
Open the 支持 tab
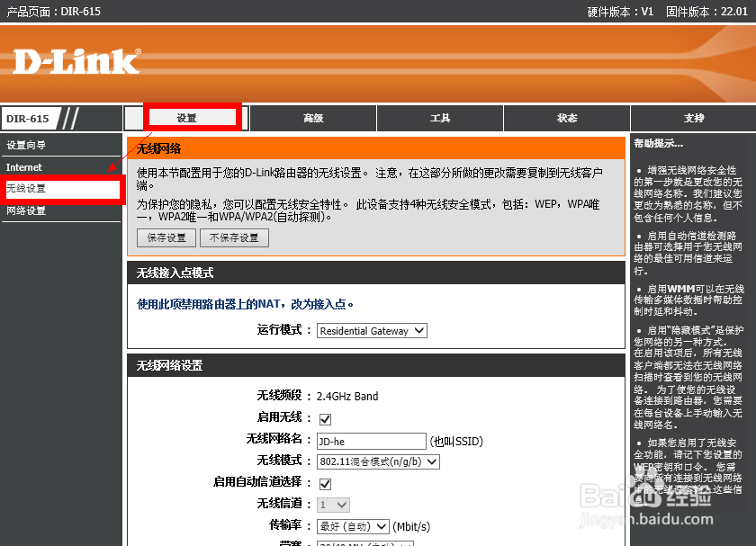694,118
